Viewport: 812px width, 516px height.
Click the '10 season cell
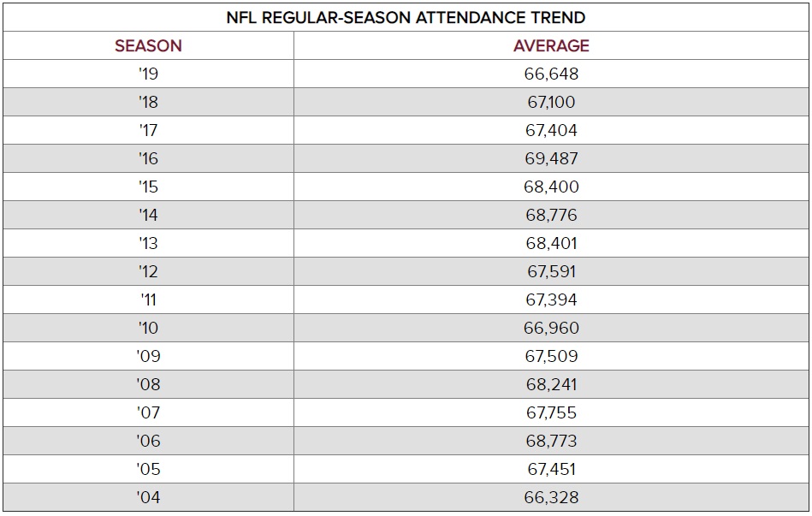148,329
